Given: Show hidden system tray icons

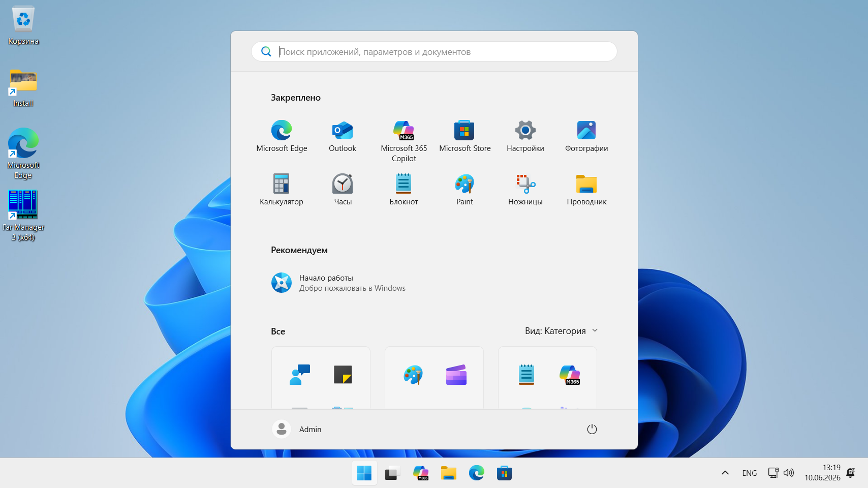Looking at the screenshot, I should tap(725, 473).
